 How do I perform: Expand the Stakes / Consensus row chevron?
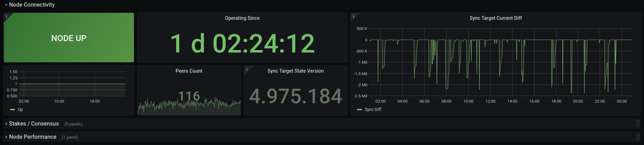(x=6, y=124)
